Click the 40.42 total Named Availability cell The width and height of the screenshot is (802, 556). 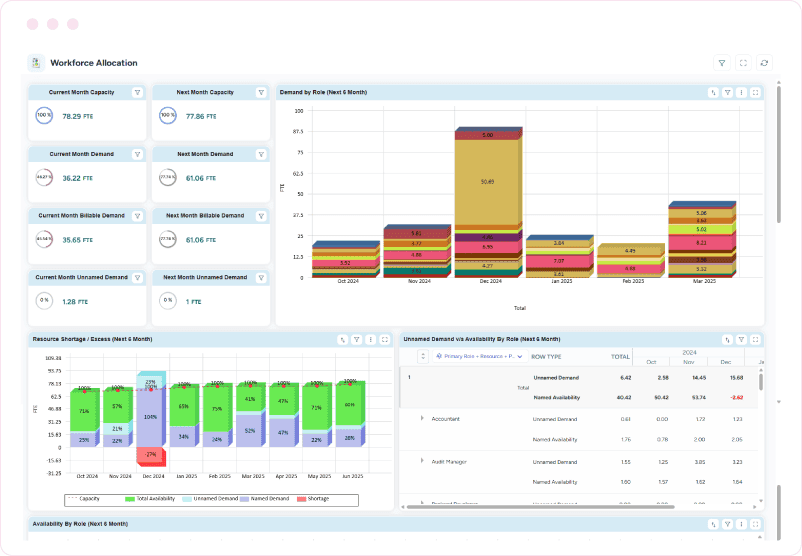(x=624, y=397)
